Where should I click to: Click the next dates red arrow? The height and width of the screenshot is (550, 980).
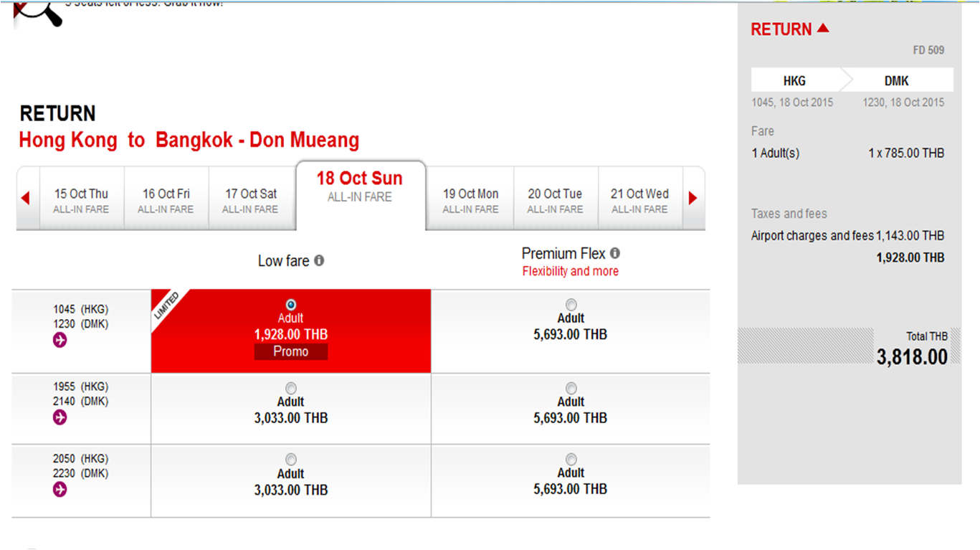[x=693, y=198]
